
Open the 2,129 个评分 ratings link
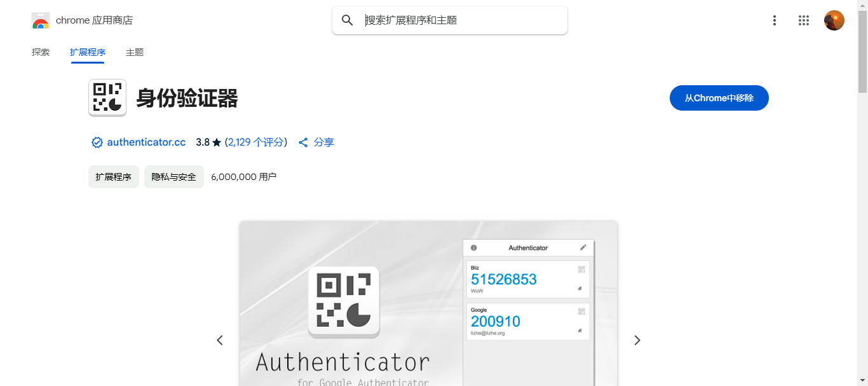(x=256, y=142)
